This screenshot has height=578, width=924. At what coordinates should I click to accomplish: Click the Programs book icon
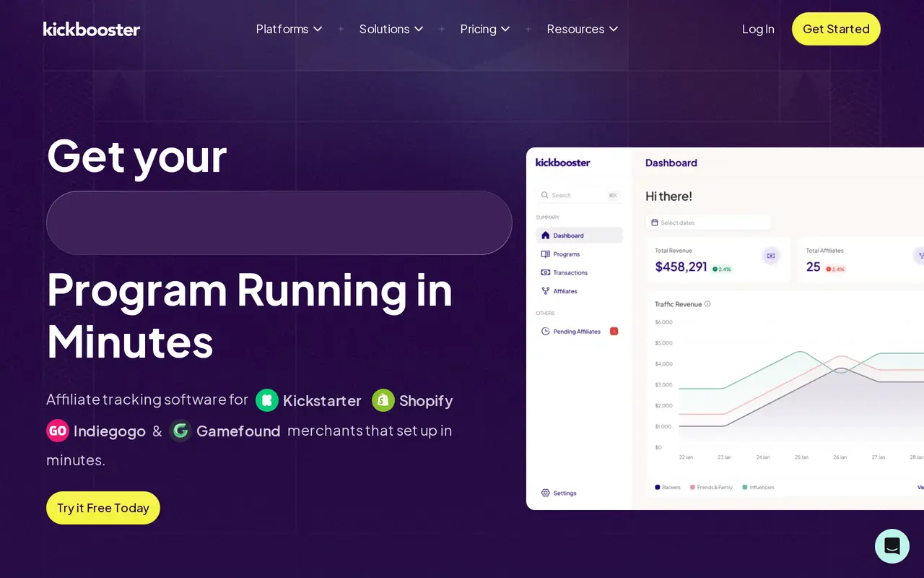(546, 254)
